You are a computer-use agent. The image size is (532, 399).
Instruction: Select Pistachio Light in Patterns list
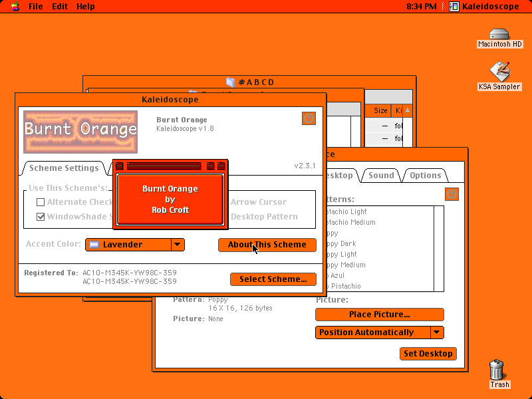pyautogui.click(x=378, y=211)
